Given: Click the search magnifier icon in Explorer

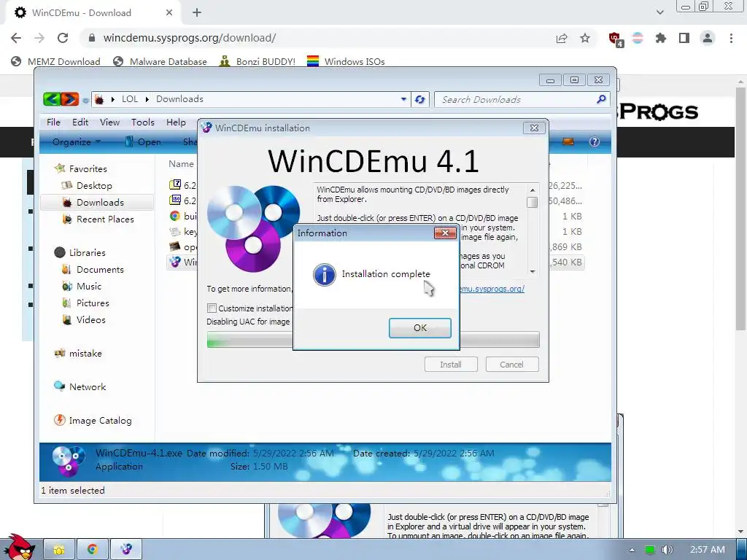Looking at the screenshot, I should pyautogui.click(x=601, y=99).
